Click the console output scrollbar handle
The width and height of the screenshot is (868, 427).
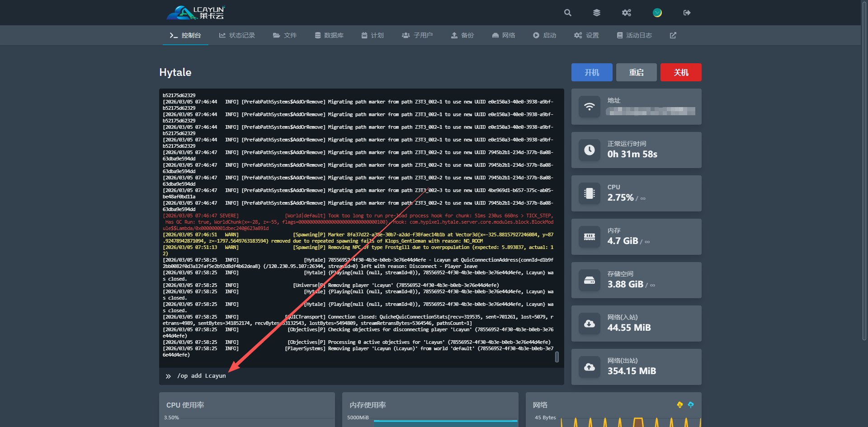[557, 357]
